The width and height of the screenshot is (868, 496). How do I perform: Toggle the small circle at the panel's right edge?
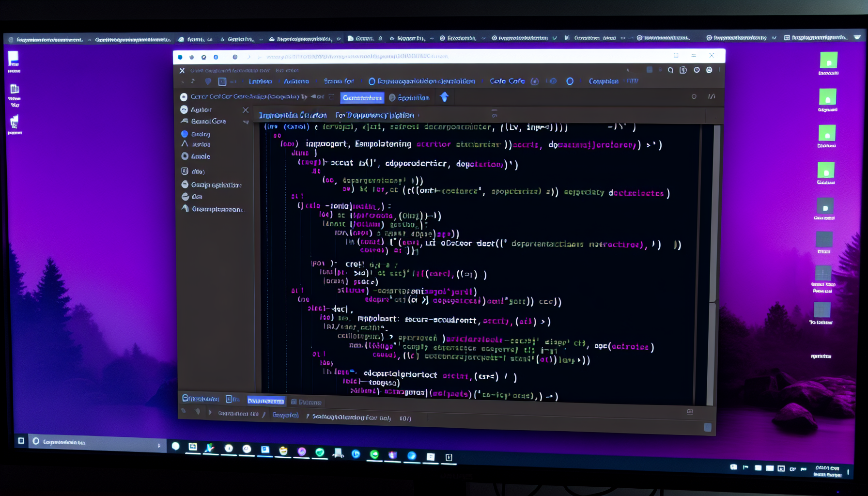(x=694, y=96)
